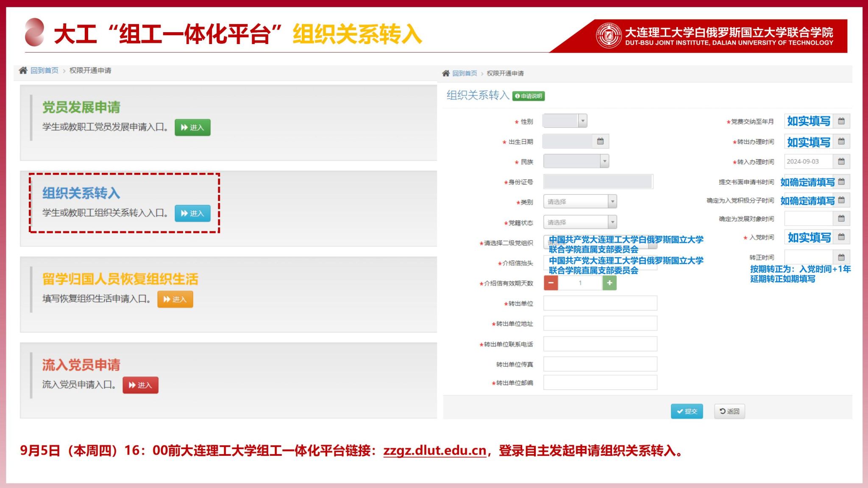Open calendar icon for 确定为发展对象时间
The width and height of the screenshot is (868, 488).
pos(841,219)
